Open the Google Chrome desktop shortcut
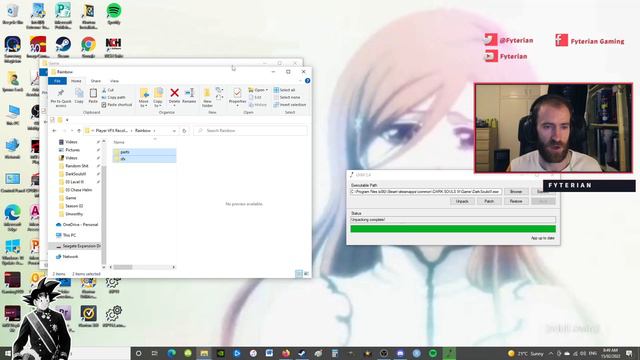 [x=88, y=47]
